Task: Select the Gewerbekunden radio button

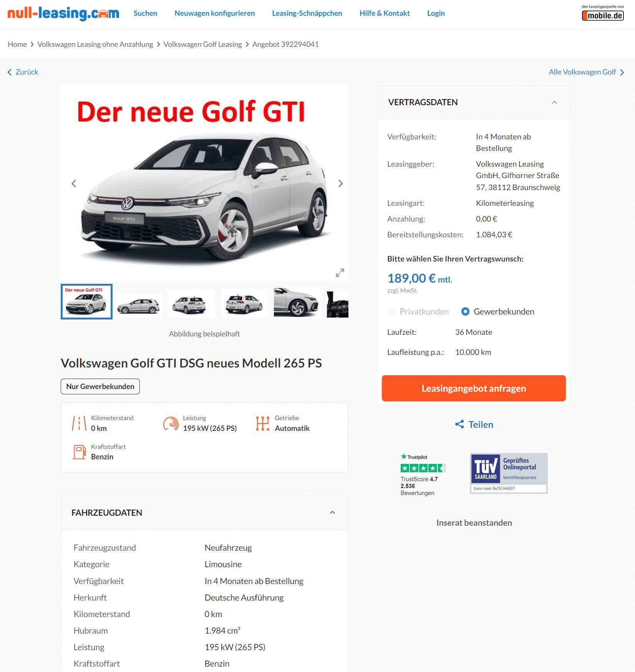Action: 465,311
